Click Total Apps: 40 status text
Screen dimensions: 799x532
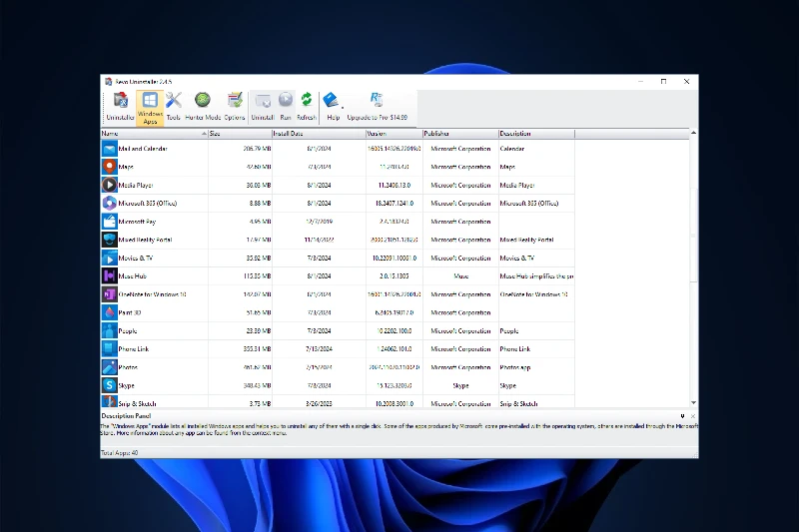(119, 452)
